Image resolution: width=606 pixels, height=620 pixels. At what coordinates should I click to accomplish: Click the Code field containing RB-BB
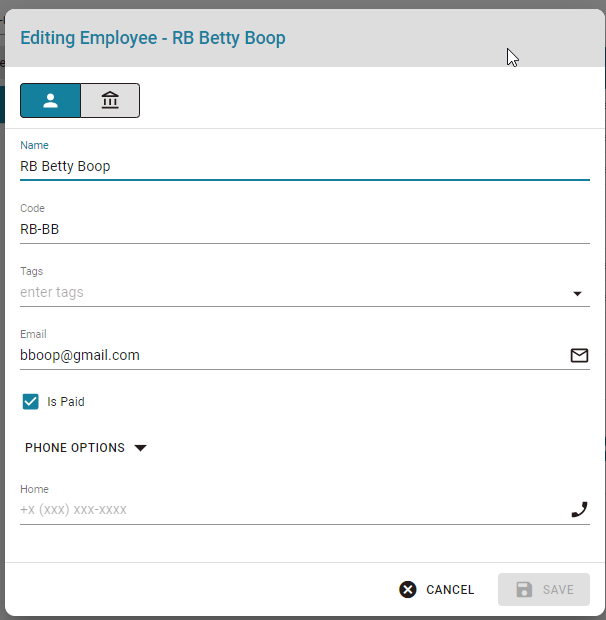(305, 229)
